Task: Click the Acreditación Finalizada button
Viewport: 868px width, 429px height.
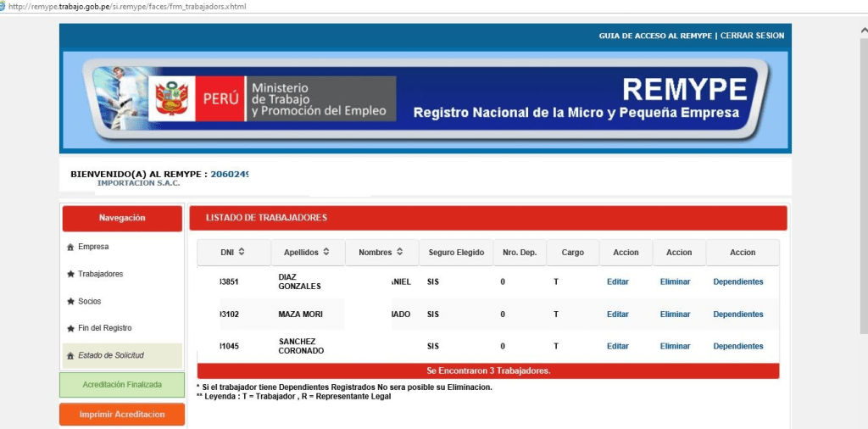Action: click(x=122, y=385)
